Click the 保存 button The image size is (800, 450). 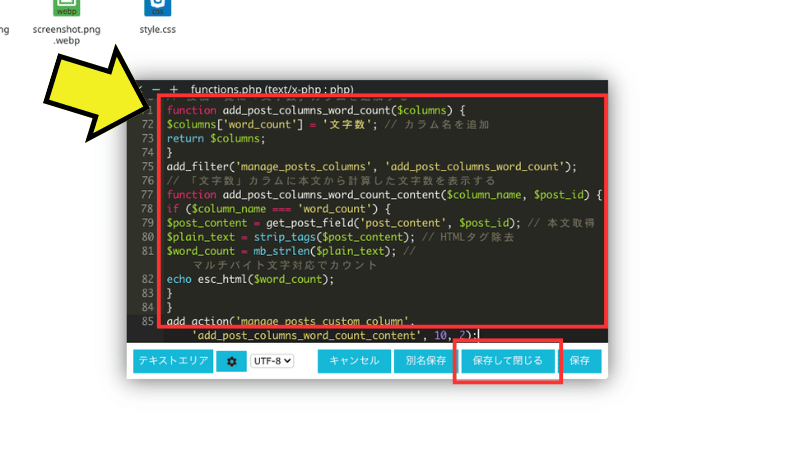click(x=579, y=361)
